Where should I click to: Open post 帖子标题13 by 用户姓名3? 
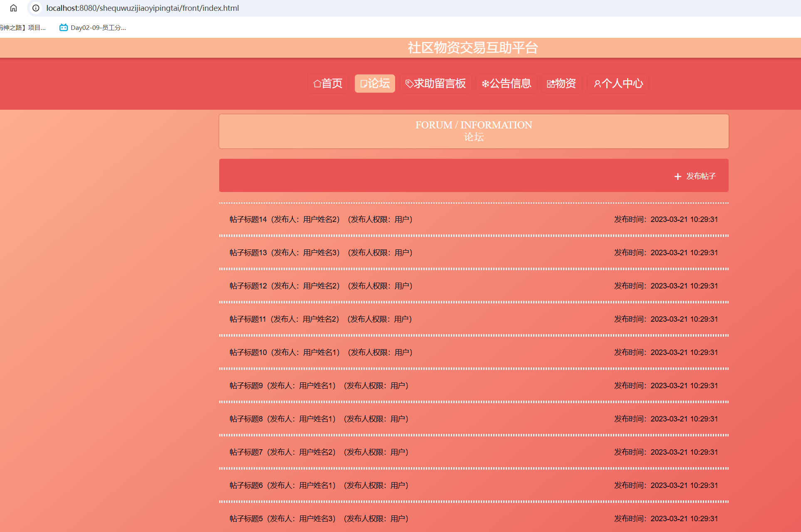point(248,253)
